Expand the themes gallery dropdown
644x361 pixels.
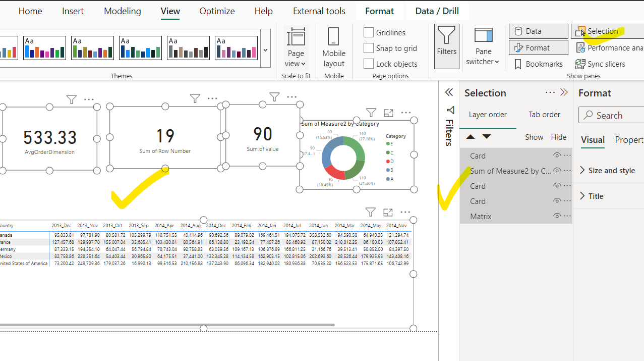pyautogui.click(x=266, y=50)
